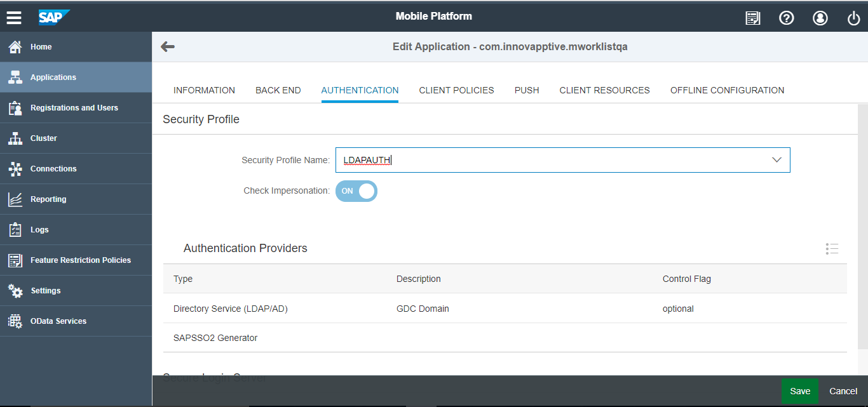
Task: Turn off Check Impersonation
Action: (x=356, y=191)
